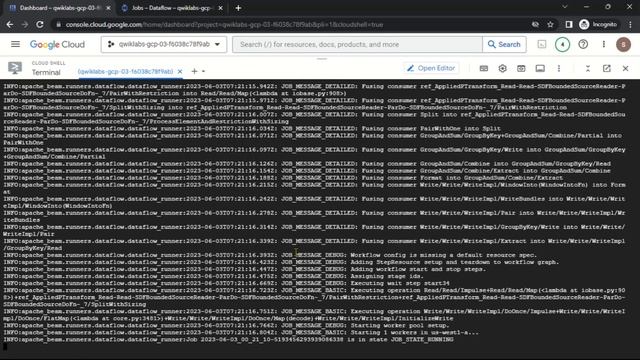
Task: Switch to the Jobs Dataflow browser tab
Action: (x=171, y=8)
